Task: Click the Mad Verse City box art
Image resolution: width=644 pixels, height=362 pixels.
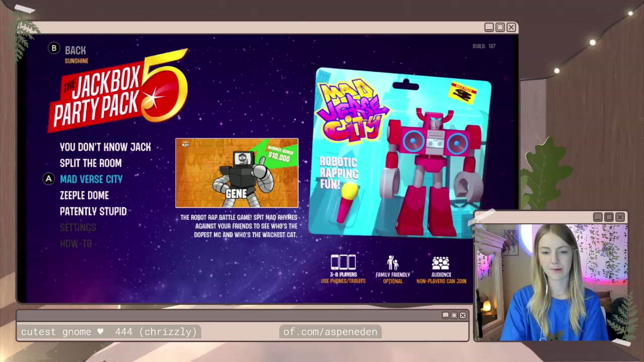Action: (x=399, y=153)
